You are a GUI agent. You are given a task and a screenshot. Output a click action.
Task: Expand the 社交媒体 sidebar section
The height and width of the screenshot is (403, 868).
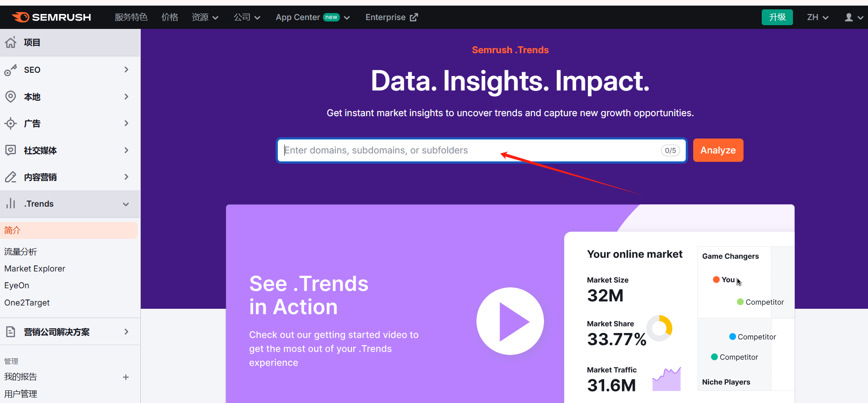[x=126, y=150]
